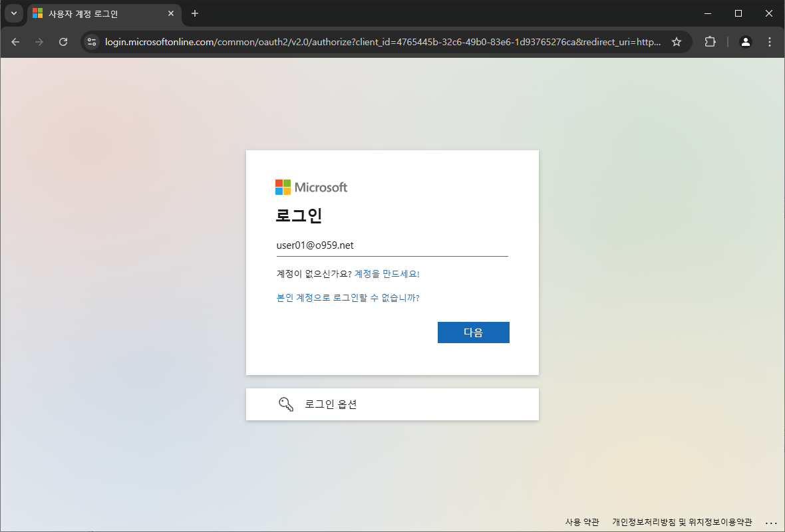Viewport: 785px width, 532px height.
Task: Click the blue 다음 button
Action: (x=473, y=332)
